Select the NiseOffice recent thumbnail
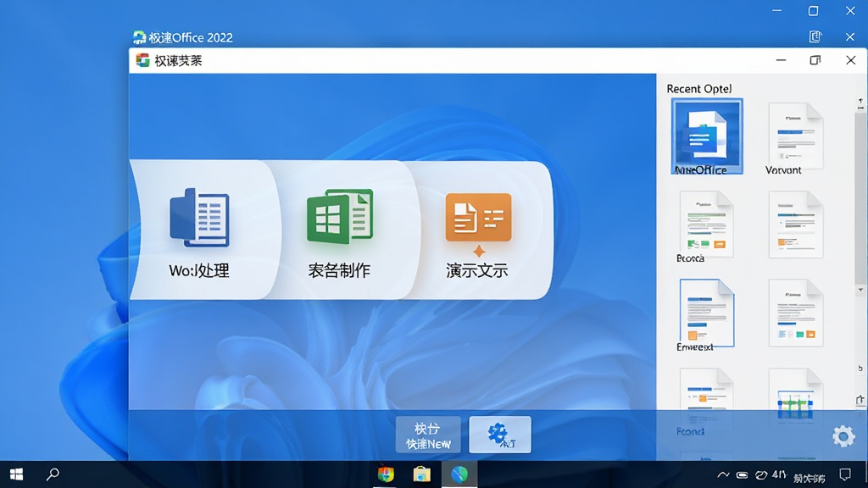The height and width of the screenshot is (488, 868). click(x=707, y=136)
